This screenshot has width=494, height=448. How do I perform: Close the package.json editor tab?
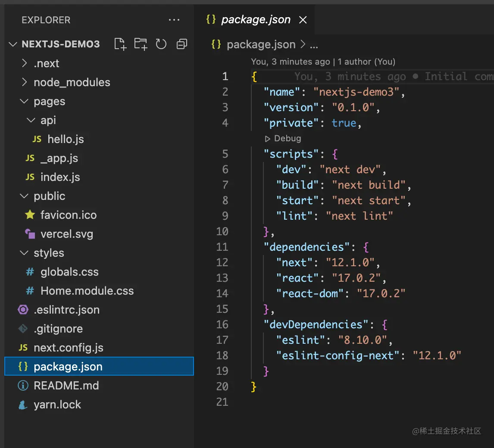click(303, 20)
